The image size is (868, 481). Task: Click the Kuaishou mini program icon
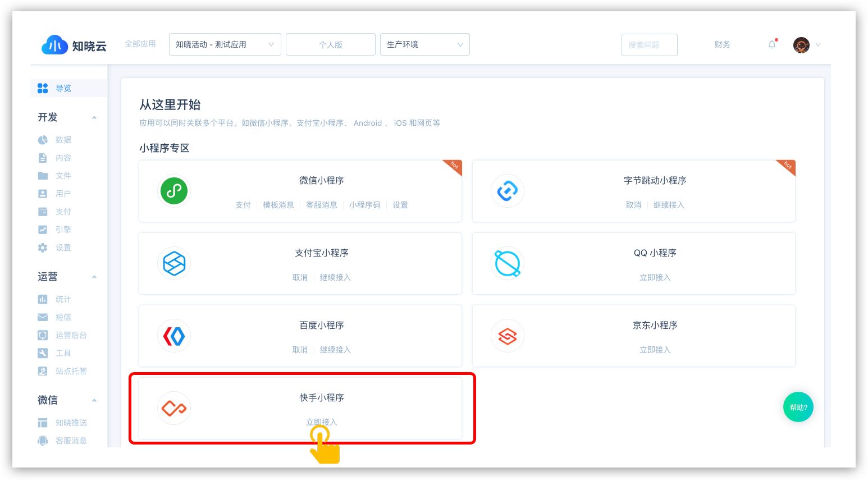click(x=174, y=408)
